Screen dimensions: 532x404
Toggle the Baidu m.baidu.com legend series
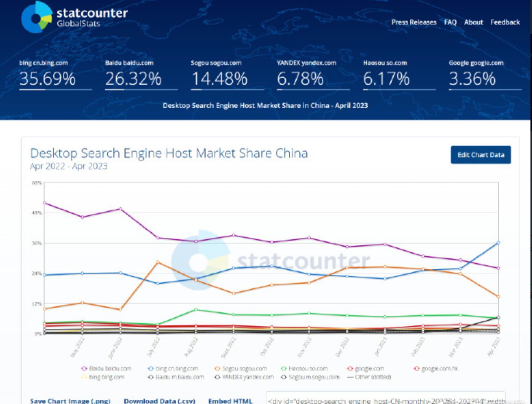pos(176,377)
